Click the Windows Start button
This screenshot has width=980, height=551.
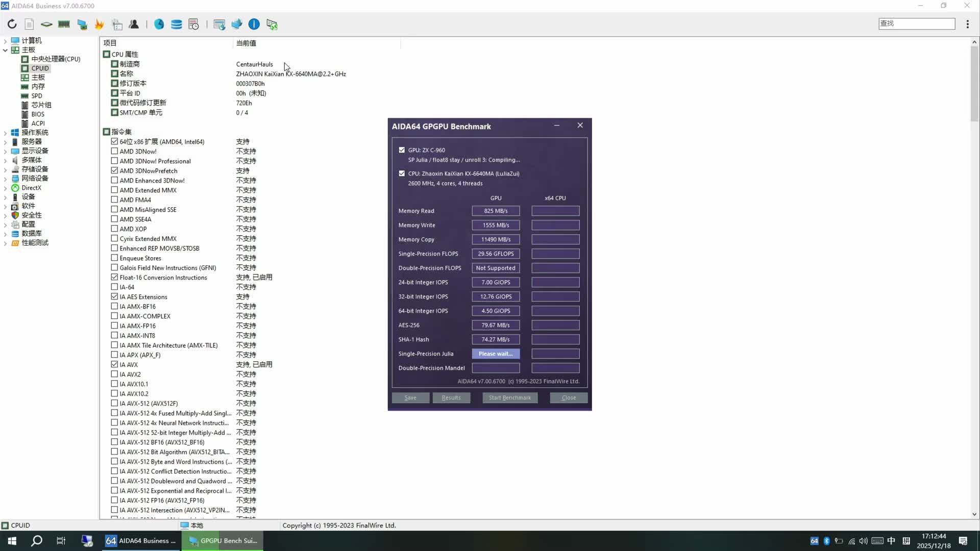(11, 540)
